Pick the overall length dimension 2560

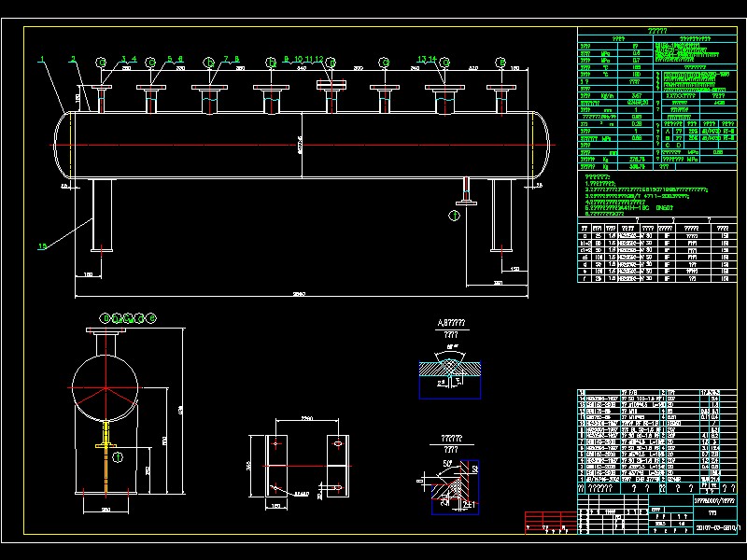point(299,294)
